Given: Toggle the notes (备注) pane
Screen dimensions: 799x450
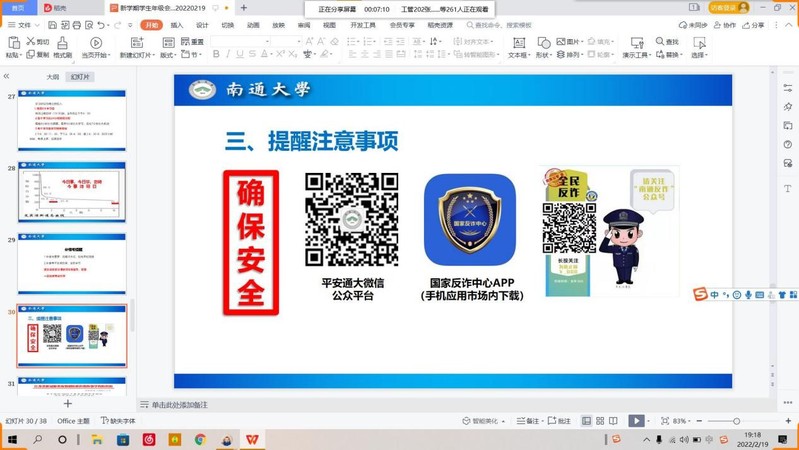Looking at the screenshot, I should pos(528,421).
